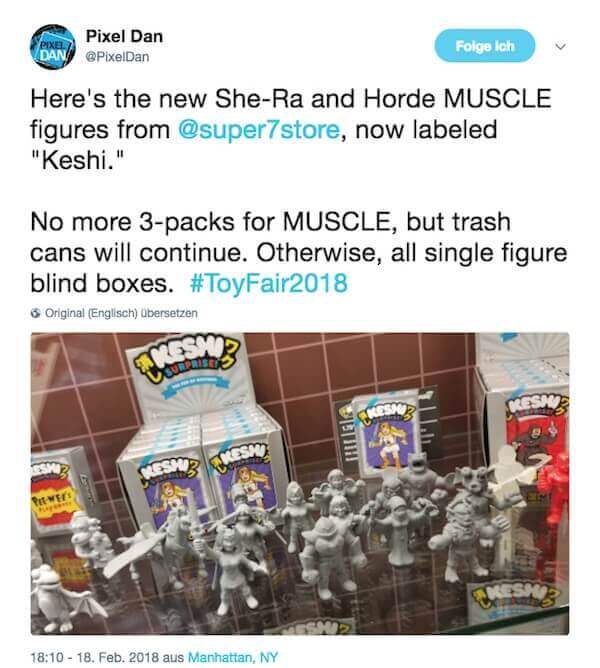The width and height of the screenshot is (600, 668).
Task: Open the Manhattan, NY location link
Action: pyautogui.click(x=233, y=657)
